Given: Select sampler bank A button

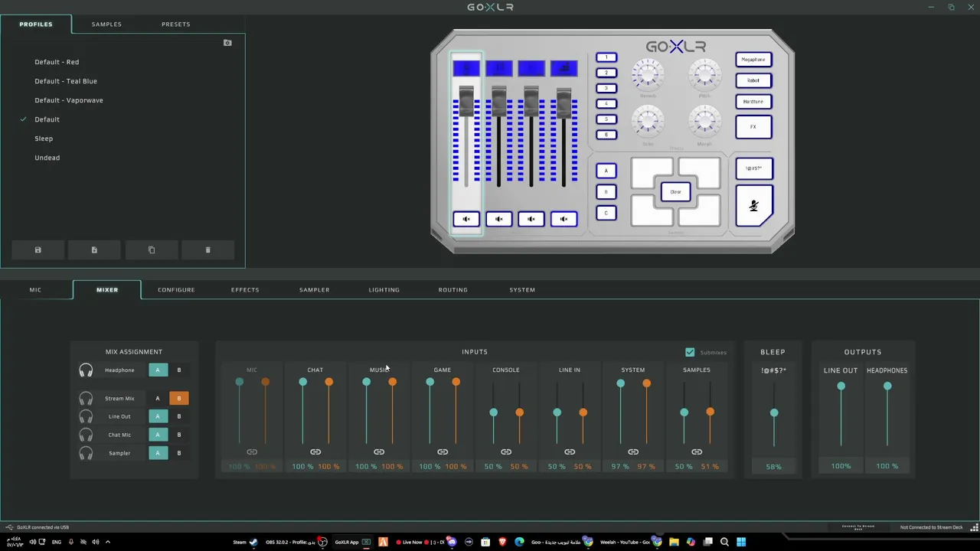Looking at the screenshot, I should pyautogui.click(x=606, y=171).
